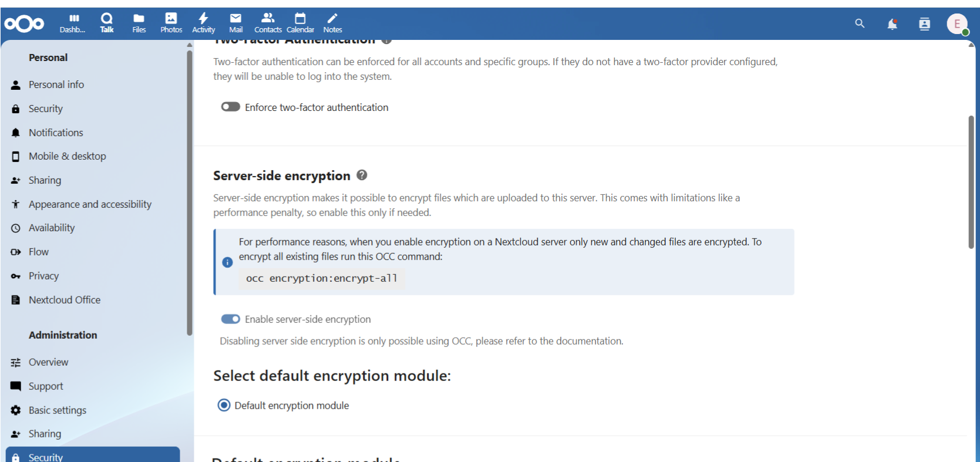Show notifications via bell icon
Screen dimensions: 980x462
892,24
